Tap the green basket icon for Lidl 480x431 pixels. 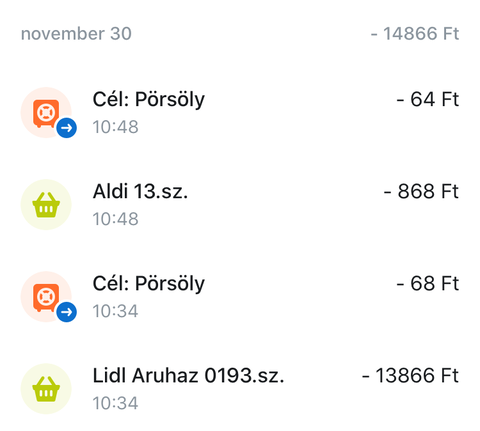[x=46, y=389]
